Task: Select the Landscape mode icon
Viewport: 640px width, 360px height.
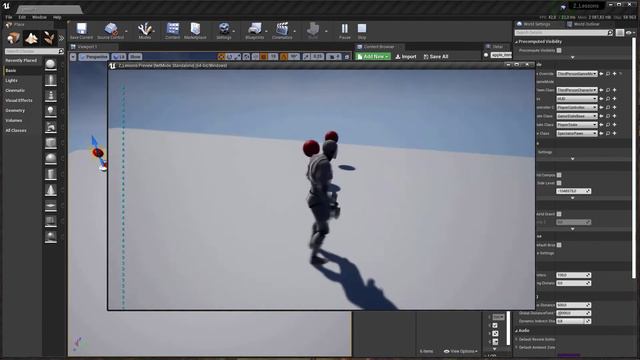Action: tap(31, 38)
